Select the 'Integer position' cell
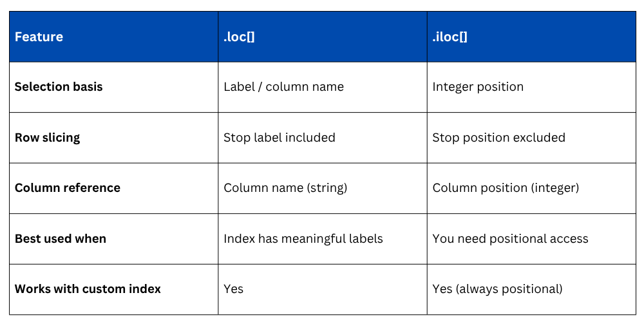This screenshot has height=322, width=644. (478, 87)
